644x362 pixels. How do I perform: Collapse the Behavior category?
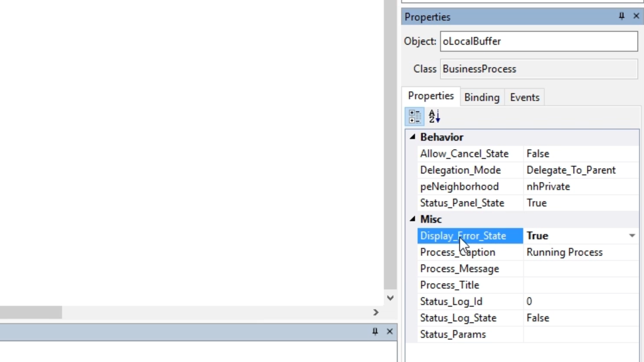[413, 137]
